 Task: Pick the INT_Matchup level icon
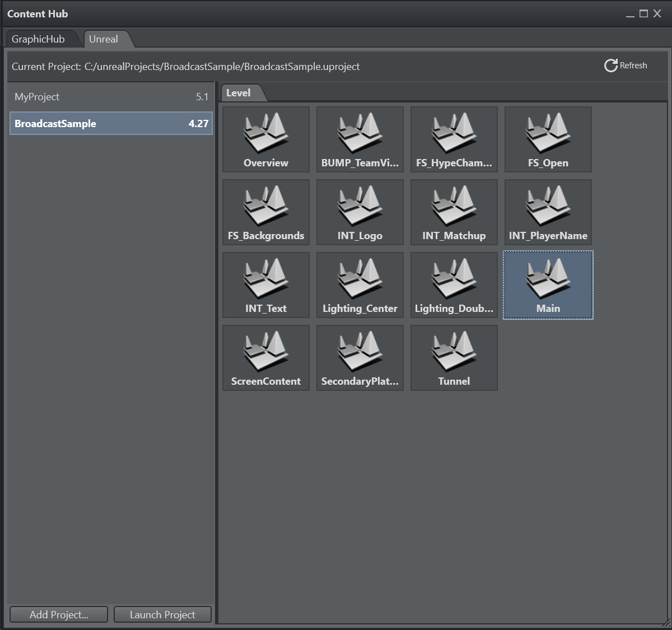454,207
